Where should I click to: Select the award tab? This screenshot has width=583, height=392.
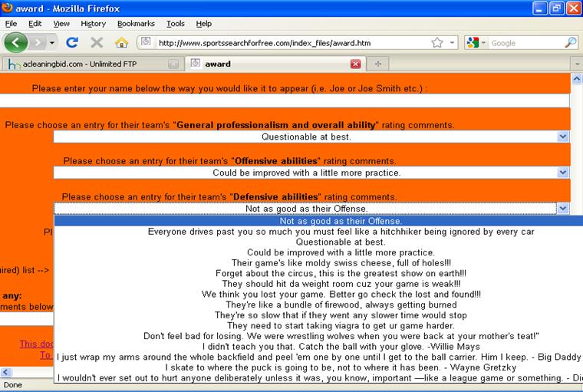point(275,64)
